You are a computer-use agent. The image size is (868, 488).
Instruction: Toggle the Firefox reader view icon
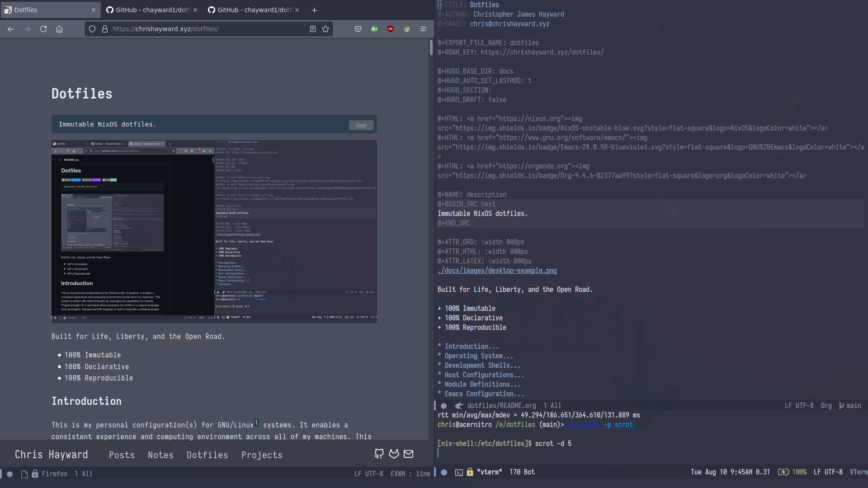click(x=313, y=28)
